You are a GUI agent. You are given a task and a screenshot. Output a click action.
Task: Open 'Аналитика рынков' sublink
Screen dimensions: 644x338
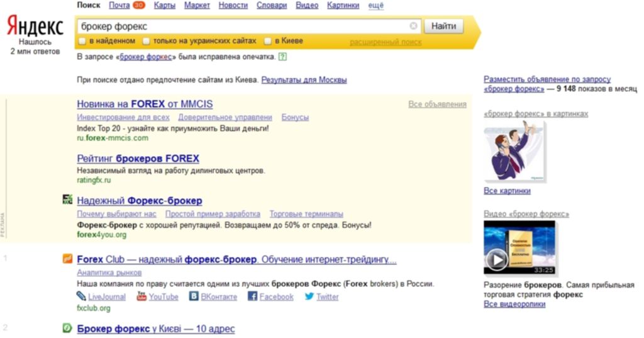click(109, 273)
